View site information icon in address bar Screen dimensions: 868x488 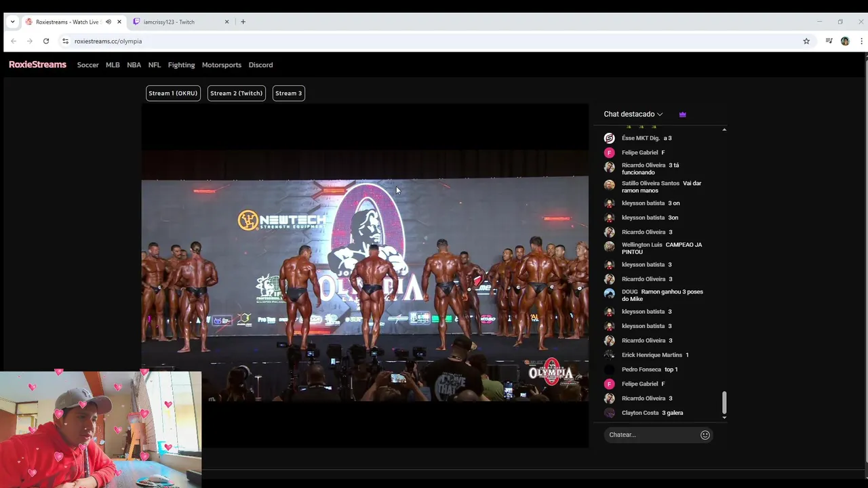tap(65, 41)
